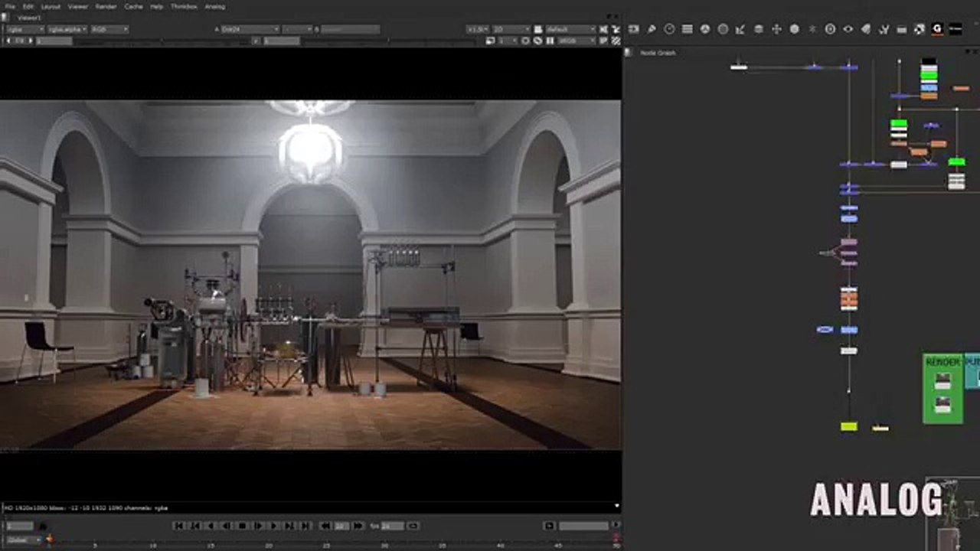The width and height of the screenshot is (980, 551).
Task: Open the Filter nodes circle icon
Action: (723, 29)
